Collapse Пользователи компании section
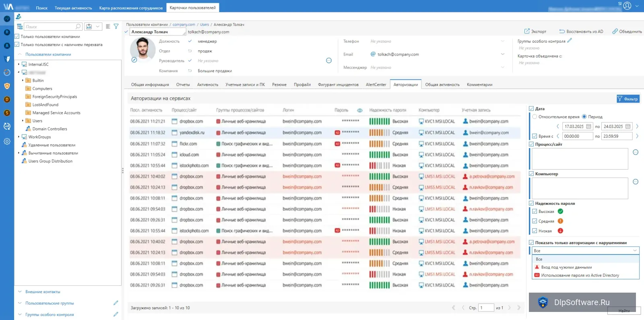 [x=20, y=54]
